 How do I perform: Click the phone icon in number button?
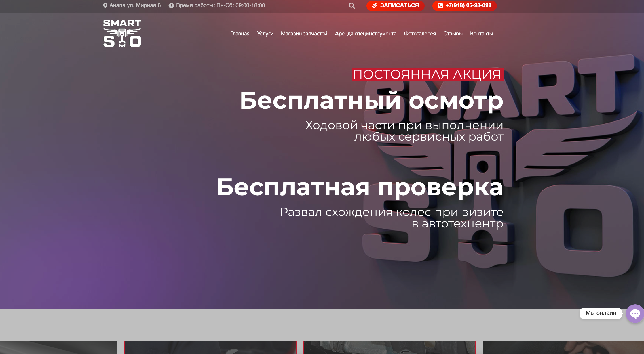[440, 6]
